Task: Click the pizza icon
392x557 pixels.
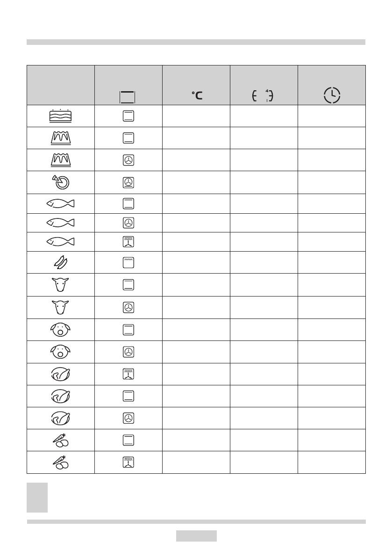Action: click(60, 181)
